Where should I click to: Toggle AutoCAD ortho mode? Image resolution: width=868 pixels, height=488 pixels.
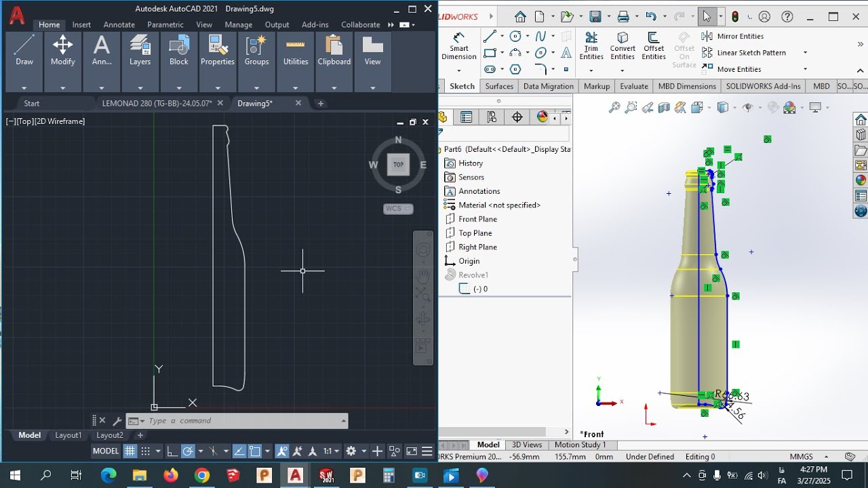pos(172,451)
